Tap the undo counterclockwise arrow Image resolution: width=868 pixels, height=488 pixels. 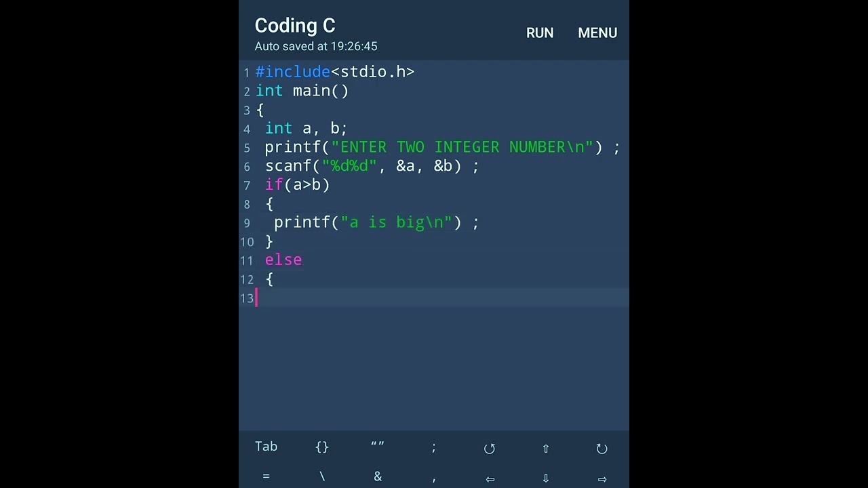click(x=490, y=448)
